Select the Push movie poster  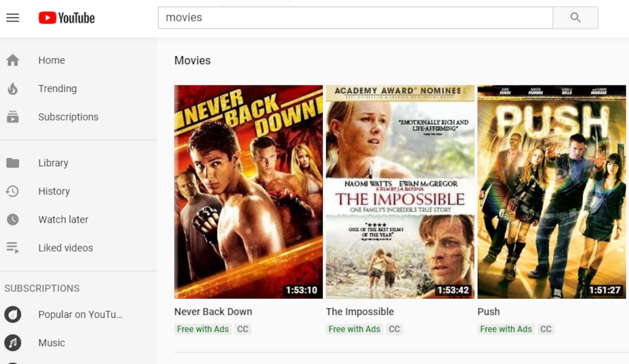551,192
